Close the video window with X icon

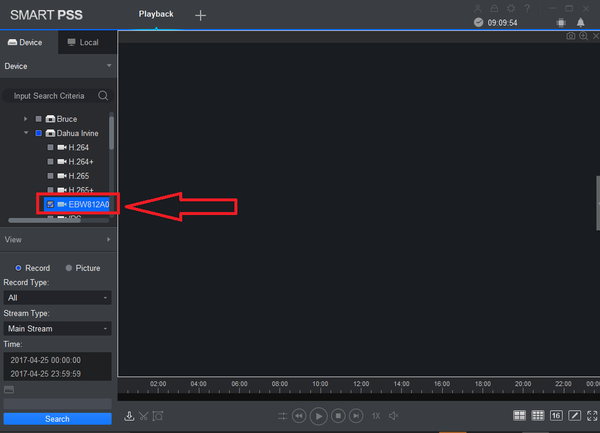(596, 36)
